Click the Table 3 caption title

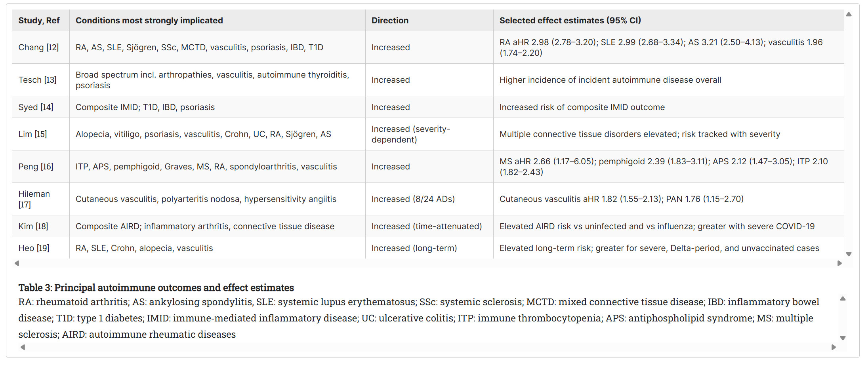156,287
